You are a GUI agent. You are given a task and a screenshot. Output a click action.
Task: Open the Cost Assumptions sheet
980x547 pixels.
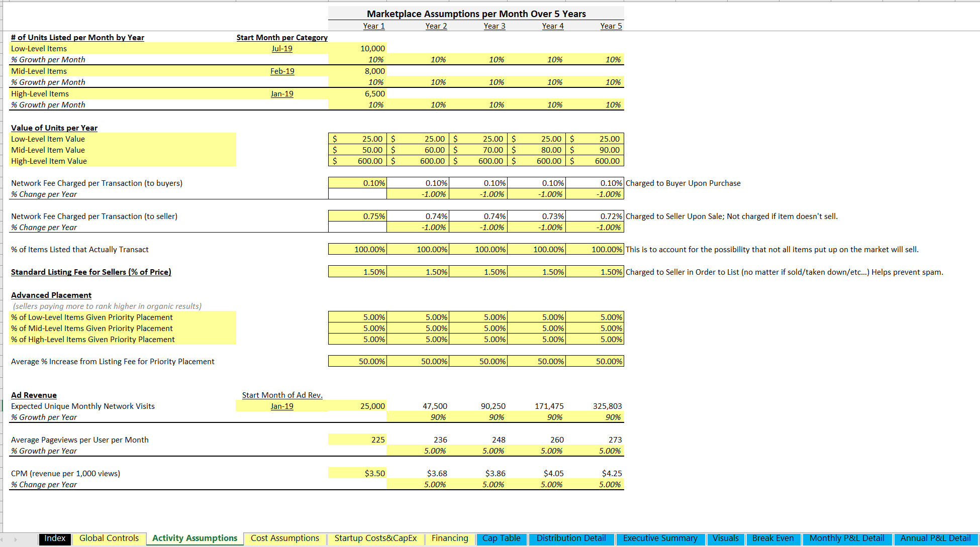[x=284, y=538]
